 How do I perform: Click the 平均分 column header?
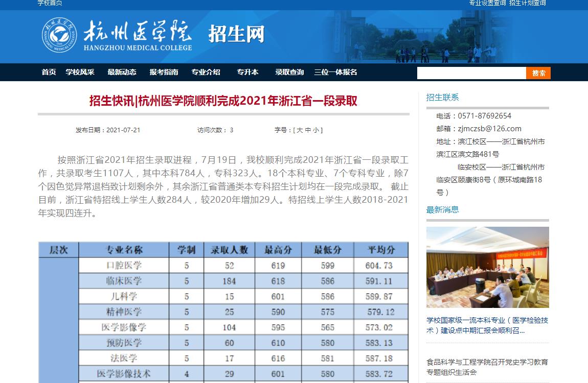[381, 250]
